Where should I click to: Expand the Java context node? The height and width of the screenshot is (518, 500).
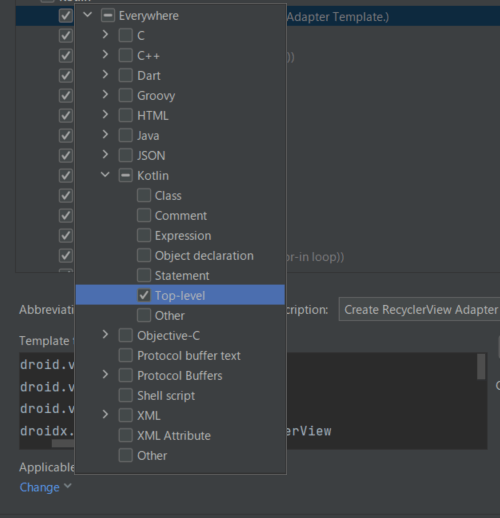(x=105, y=134)
